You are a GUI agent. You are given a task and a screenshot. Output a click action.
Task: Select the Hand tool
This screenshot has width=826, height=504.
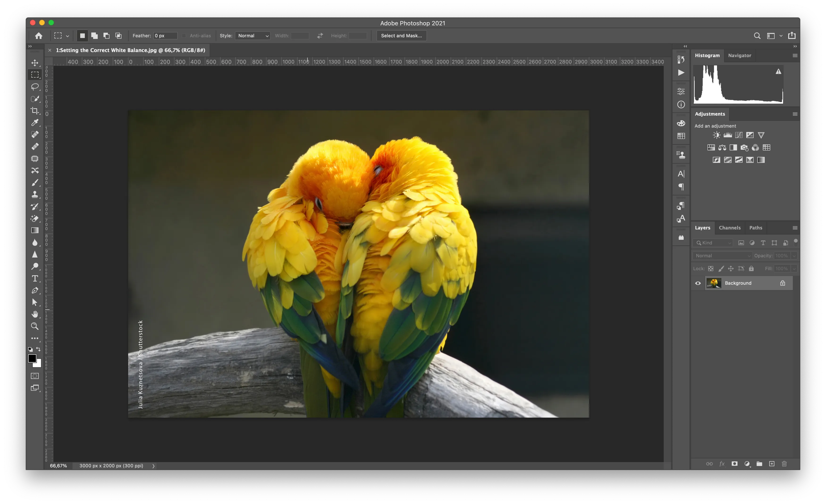(35, 314)
